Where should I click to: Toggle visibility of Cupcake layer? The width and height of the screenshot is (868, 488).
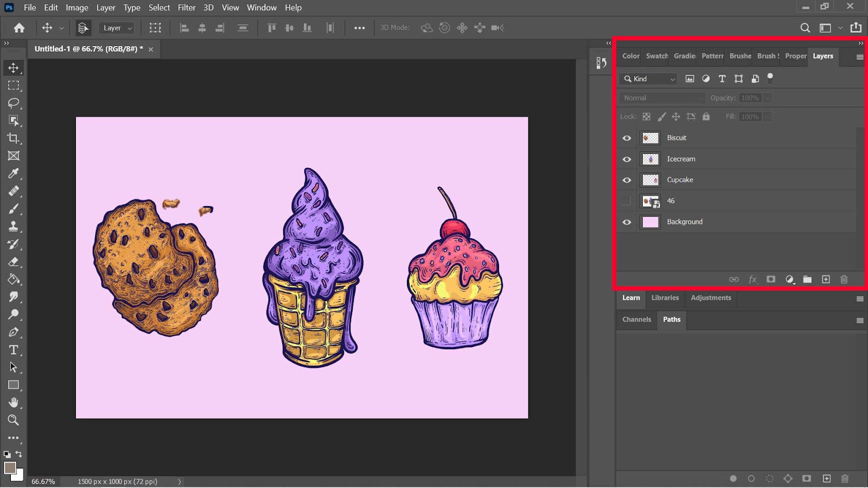(x=627, y=180)
